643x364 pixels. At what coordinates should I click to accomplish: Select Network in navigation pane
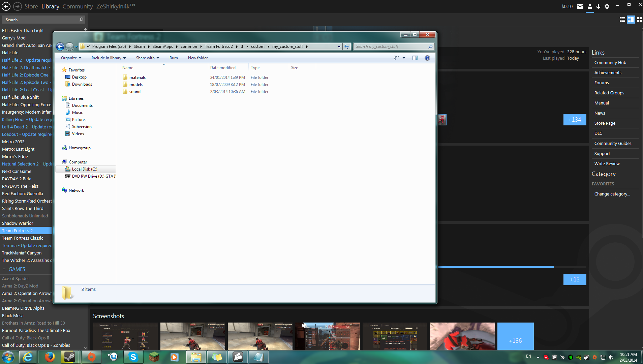76,190
